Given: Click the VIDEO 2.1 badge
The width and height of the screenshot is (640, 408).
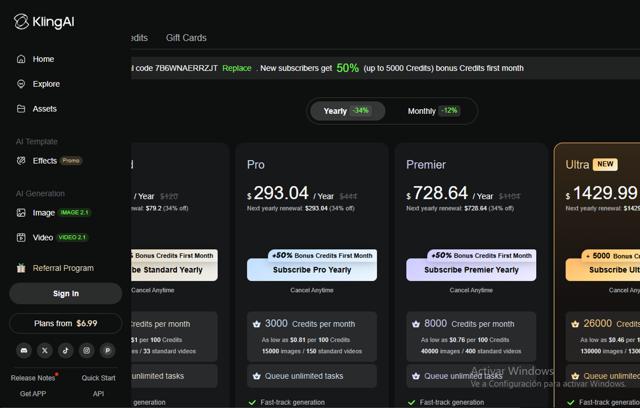Looking at the screenshot, I should tap(72, 237).
